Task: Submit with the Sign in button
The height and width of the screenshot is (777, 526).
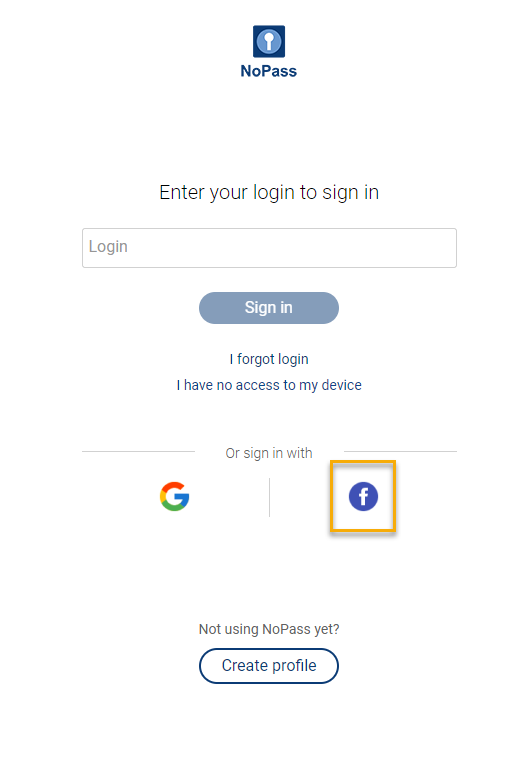Action: click(269, 308)
